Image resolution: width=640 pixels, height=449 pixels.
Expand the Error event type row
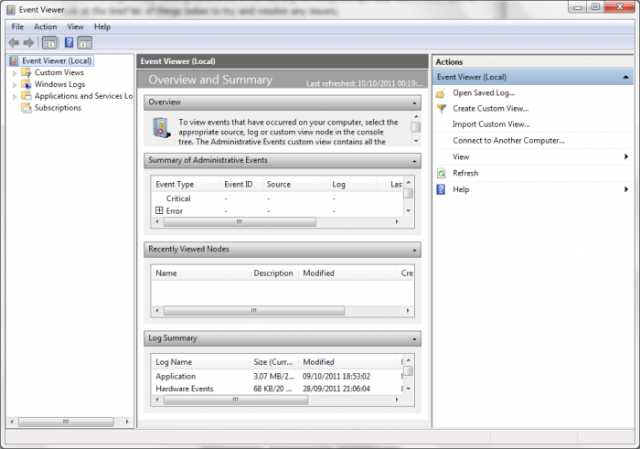click(159, 210)
